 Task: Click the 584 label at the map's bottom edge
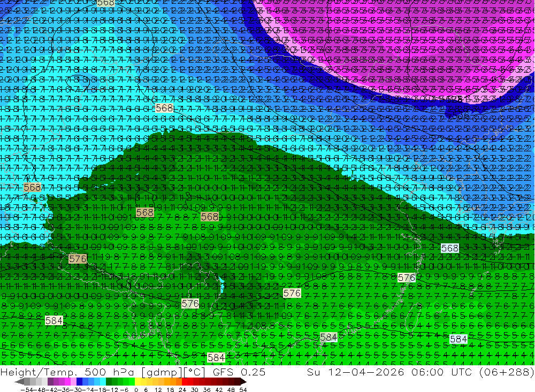click(x=216, y=358)
